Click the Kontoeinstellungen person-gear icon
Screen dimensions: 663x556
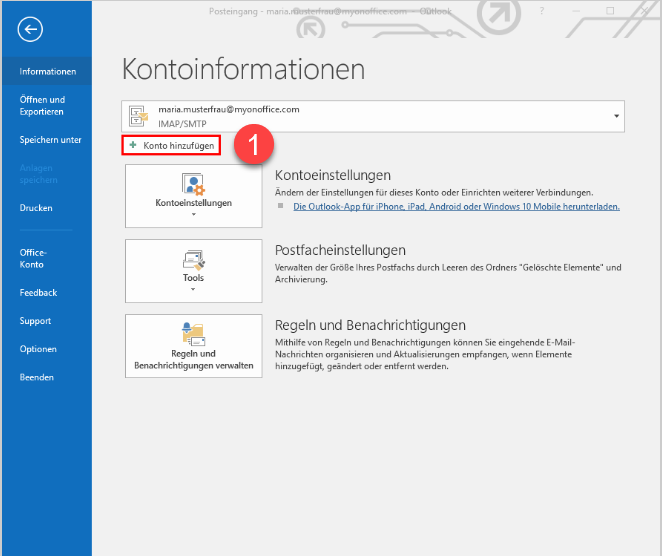click(193, 184)
